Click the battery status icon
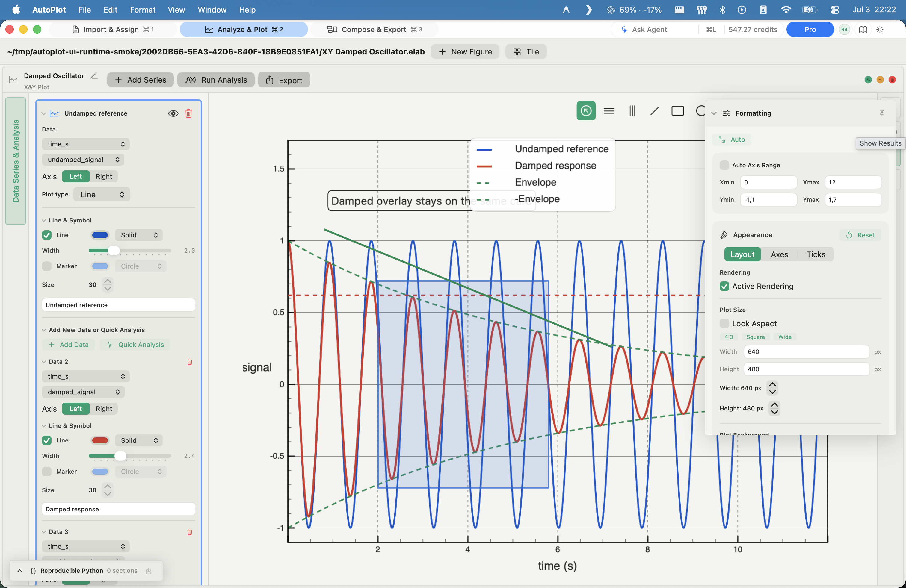This screenshot has height=588, width=906. 809,10
